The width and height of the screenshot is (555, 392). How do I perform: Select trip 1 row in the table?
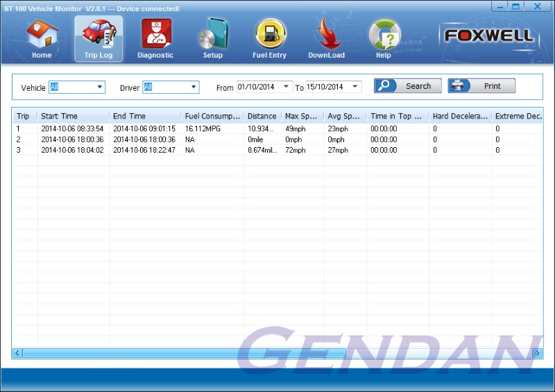click(139, 128)
